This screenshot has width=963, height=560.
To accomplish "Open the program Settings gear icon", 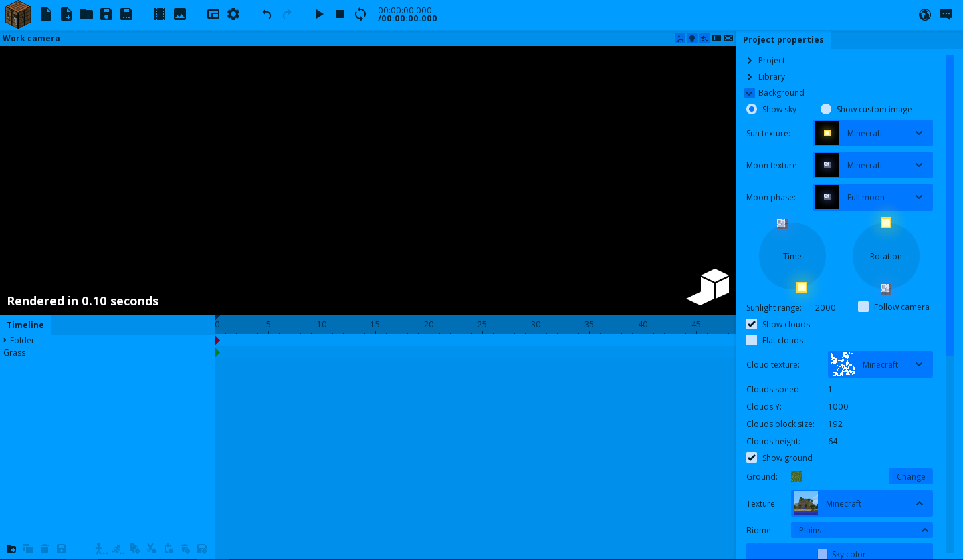I will click(x=233, y=14).
